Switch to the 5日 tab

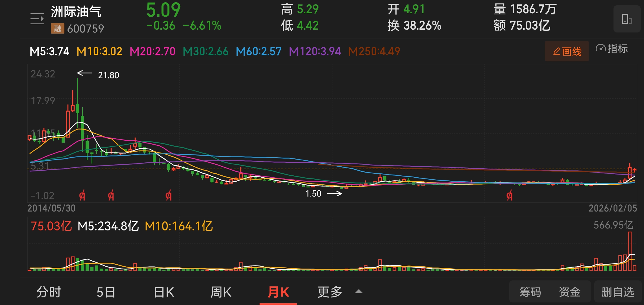click(106, 292)
